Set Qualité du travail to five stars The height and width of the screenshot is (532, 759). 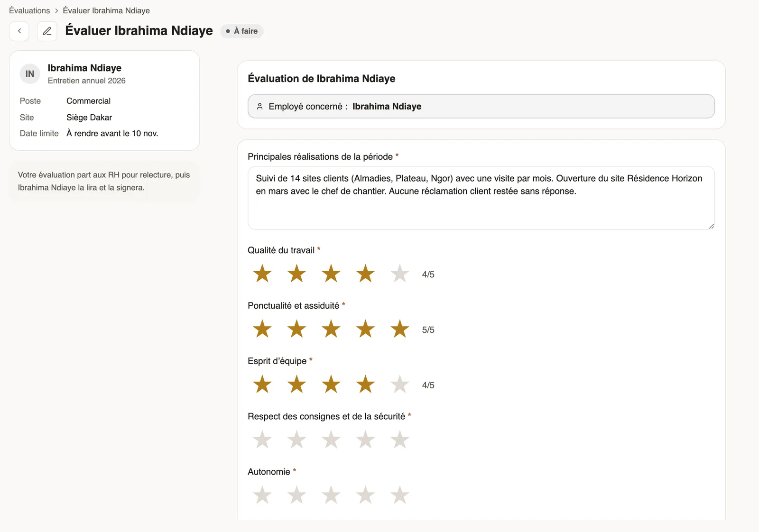(400, 274)
